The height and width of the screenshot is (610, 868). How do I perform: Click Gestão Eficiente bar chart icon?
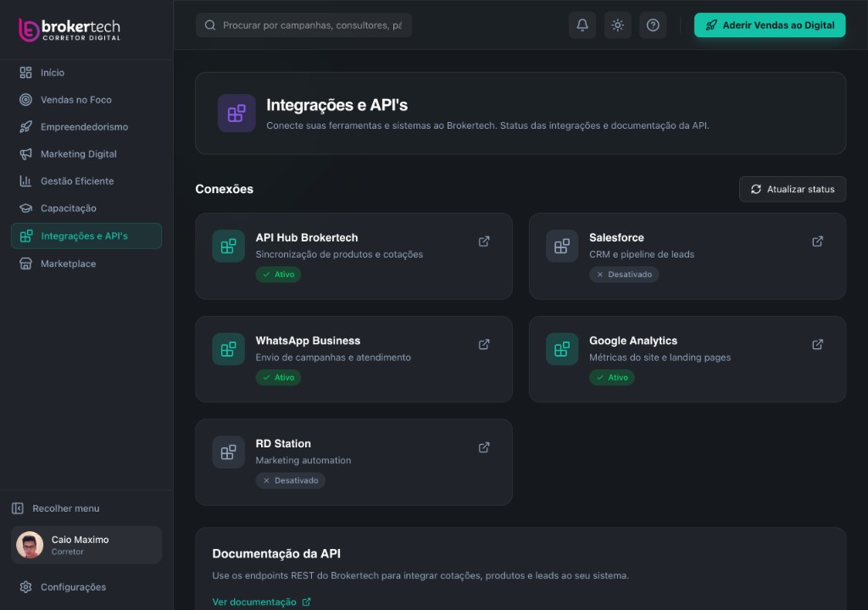pyautogui.click(x=25, y=181)
